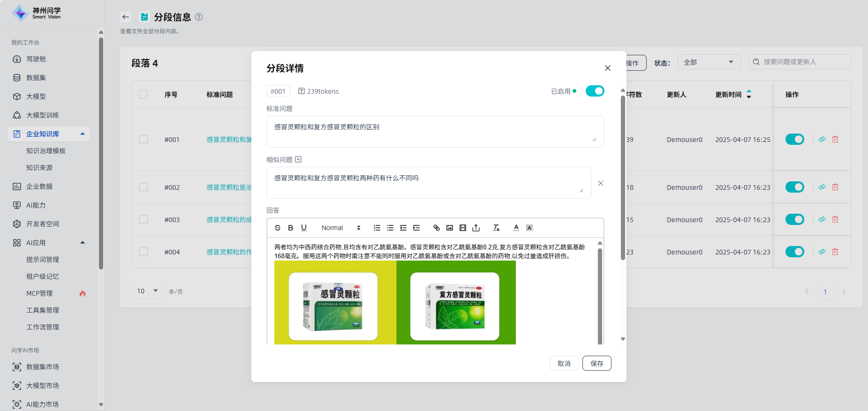Screen dimensions: 868x411
Task: Click the search icon in search box
Action: click(756, 62)
